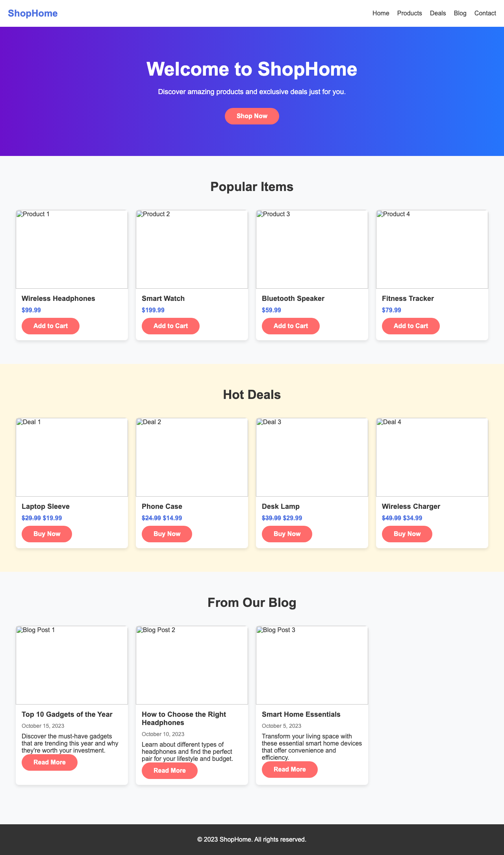Click the ShopHome logo
This screenshot has height=855, width=504.
(x=33, y=13)
